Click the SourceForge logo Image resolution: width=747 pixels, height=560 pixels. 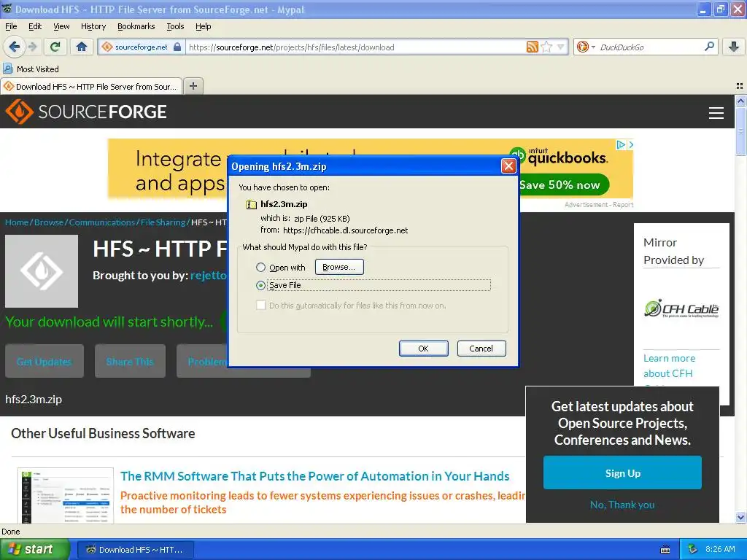pyautogui.click(x=86, y=112)
